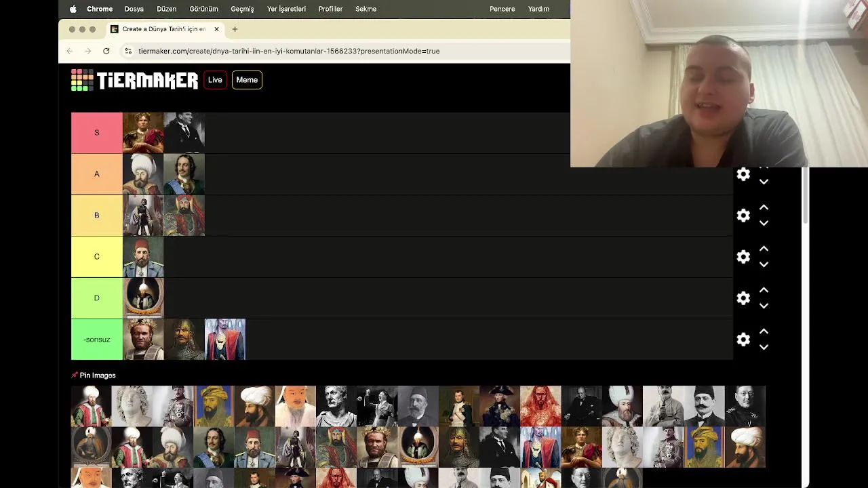The image size is (868, 488).
Task: Move tier C row up
Action: pyautogui.click(x=764, y=249)
